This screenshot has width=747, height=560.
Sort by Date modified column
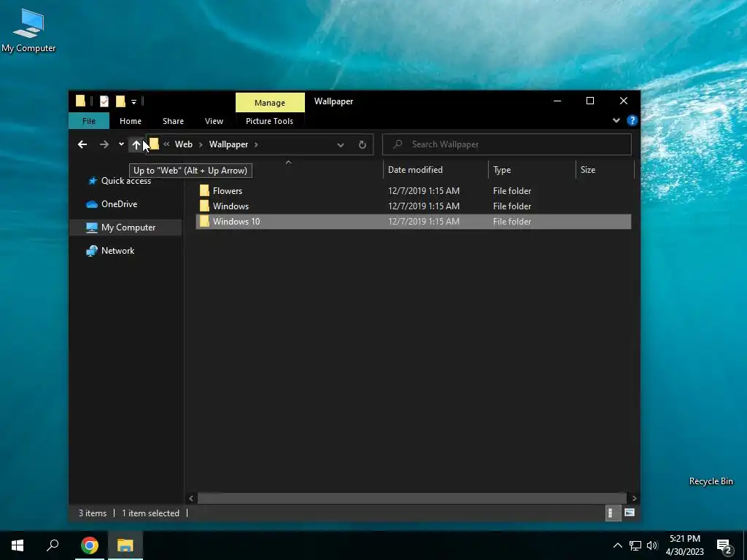coord(415,169)
